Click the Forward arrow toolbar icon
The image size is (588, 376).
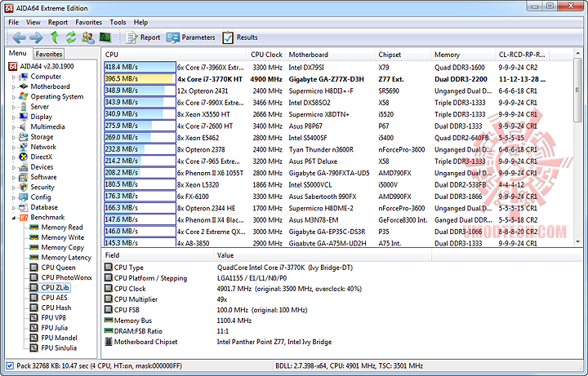point(36,38)
